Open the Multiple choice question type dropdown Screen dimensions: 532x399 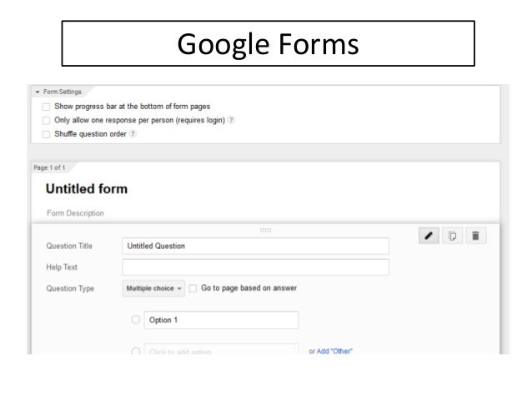153,288
